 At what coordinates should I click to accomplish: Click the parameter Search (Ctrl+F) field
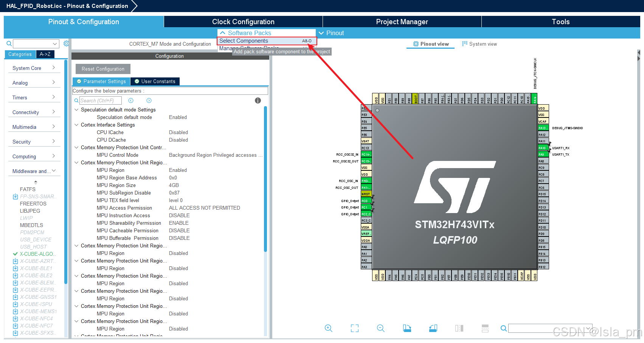pyautogui.click(x=100, y=100)
